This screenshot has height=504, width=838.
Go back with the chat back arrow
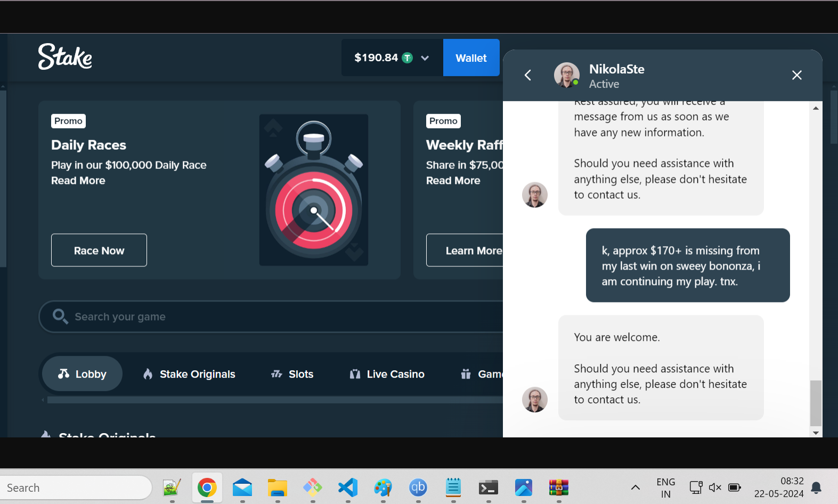[x=528, y=75]
